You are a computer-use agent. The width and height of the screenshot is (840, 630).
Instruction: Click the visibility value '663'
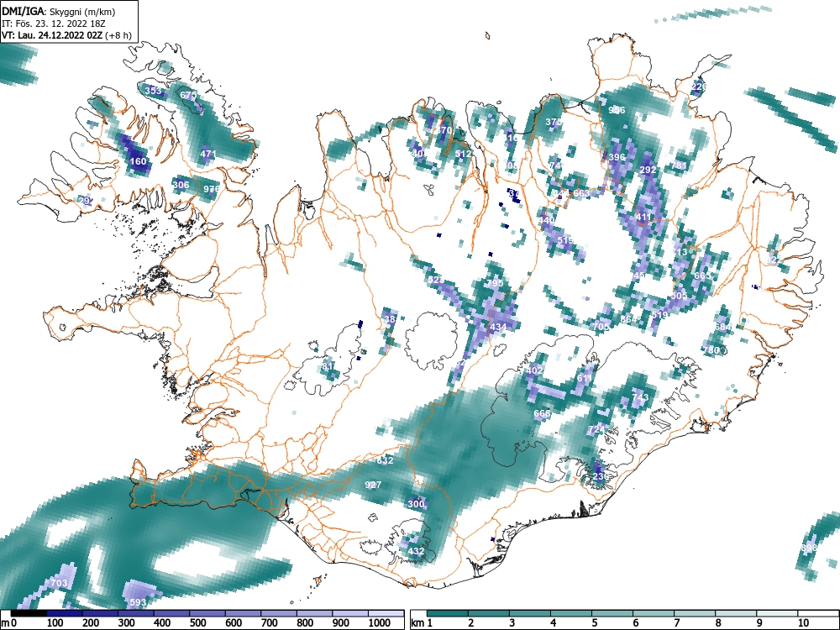pyautogui.click(x=581, y=193)
